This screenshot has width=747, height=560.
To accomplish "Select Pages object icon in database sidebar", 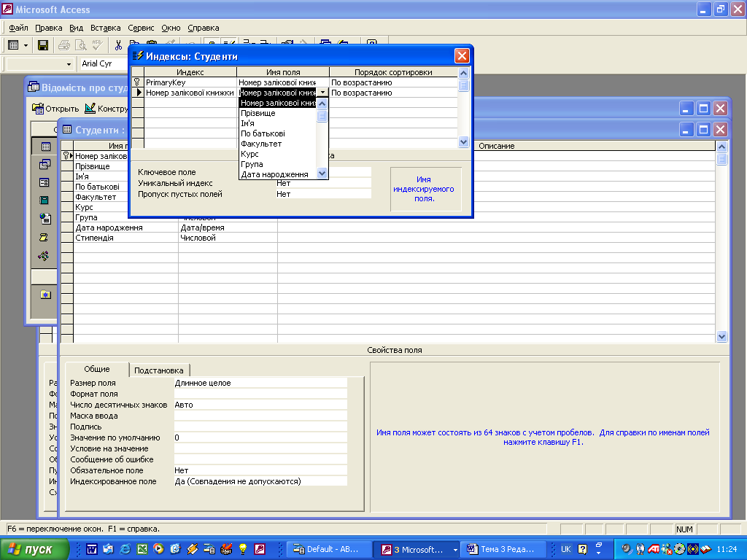I will tap(44, 219).
